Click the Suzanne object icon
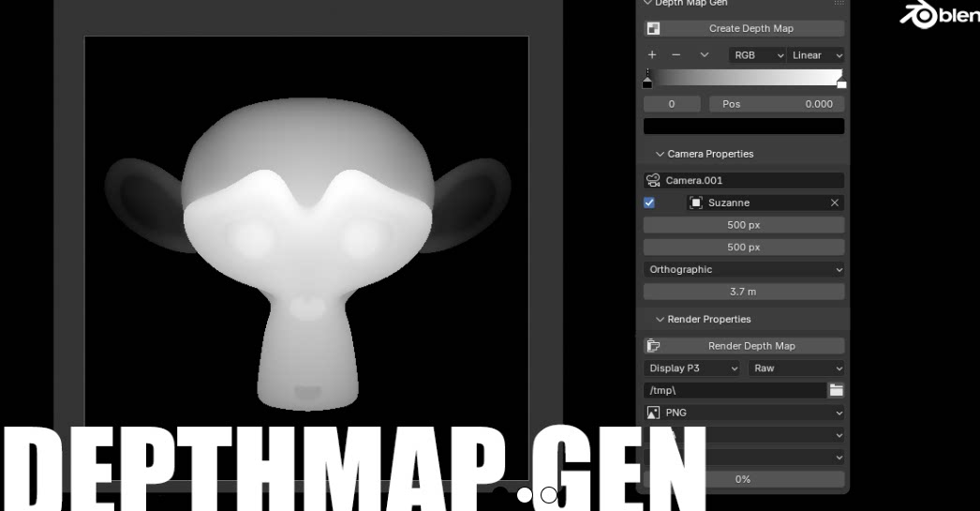Viewport: 980px width, 511px height. (695, 203)
